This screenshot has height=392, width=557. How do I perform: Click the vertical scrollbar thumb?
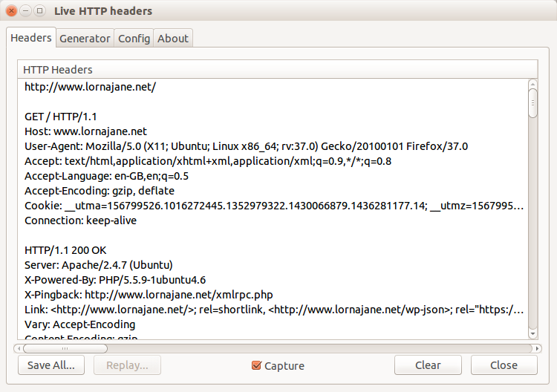[532, 102]
